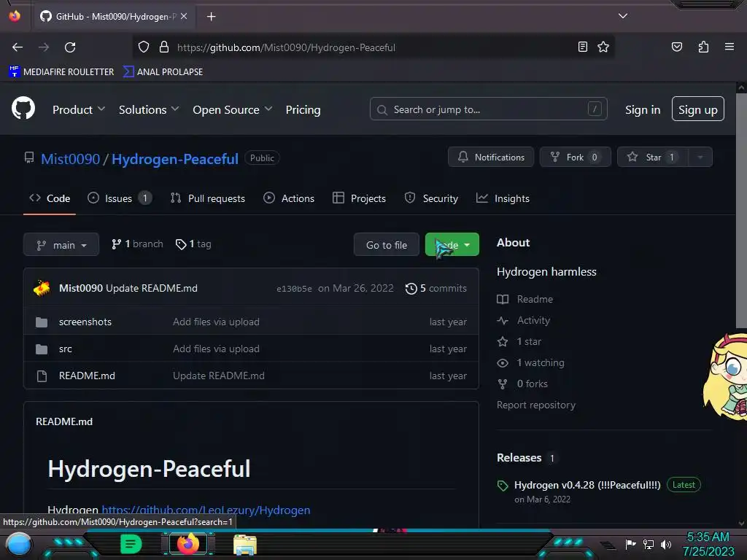
Task: Open the Mist0090 user profile link
Action: [x=71, y=158]
